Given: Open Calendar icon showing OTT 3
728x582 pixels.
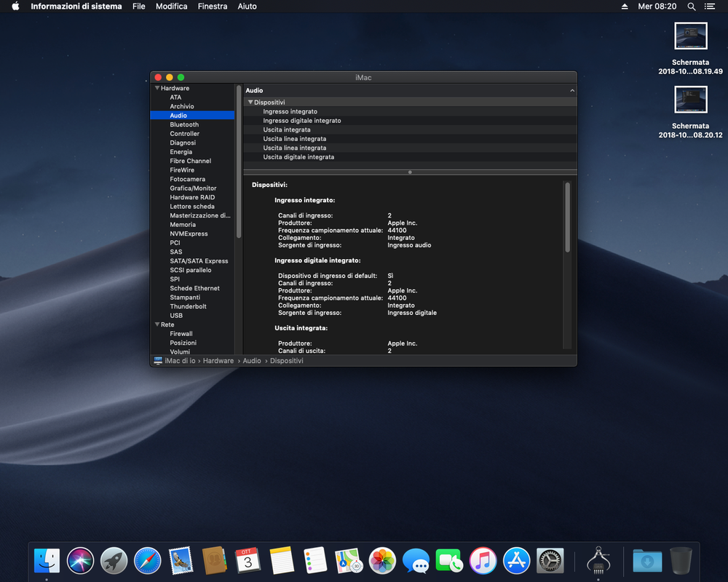Looking at the screenshot, I should 248,561.
